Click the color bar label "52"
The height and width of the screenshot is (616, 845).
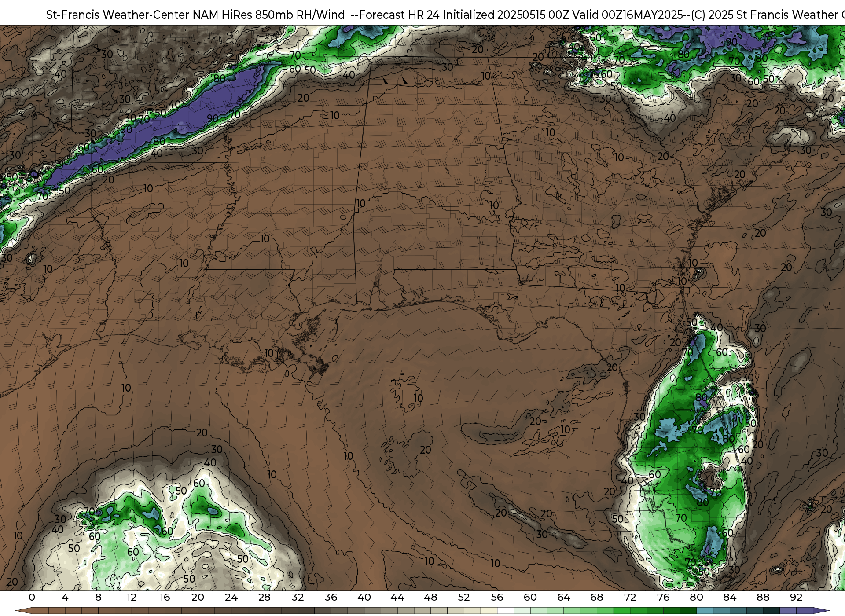(464, 597)
